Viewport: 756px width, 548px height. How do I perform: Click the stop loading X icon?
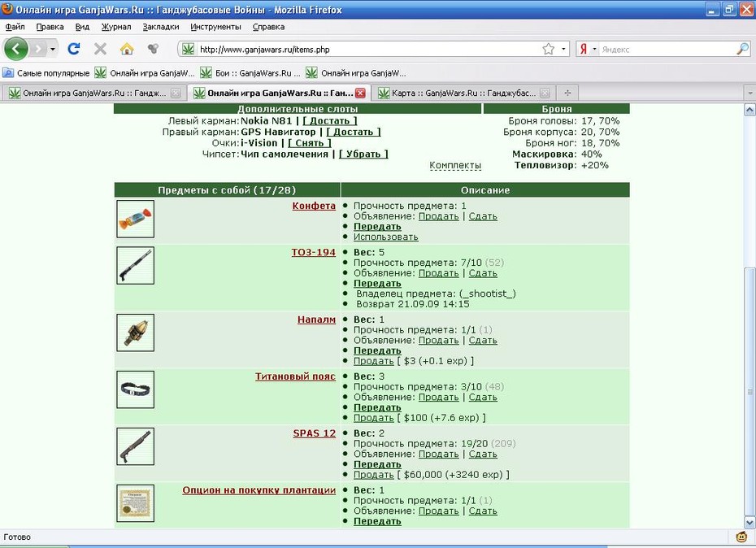pos(100,49)
